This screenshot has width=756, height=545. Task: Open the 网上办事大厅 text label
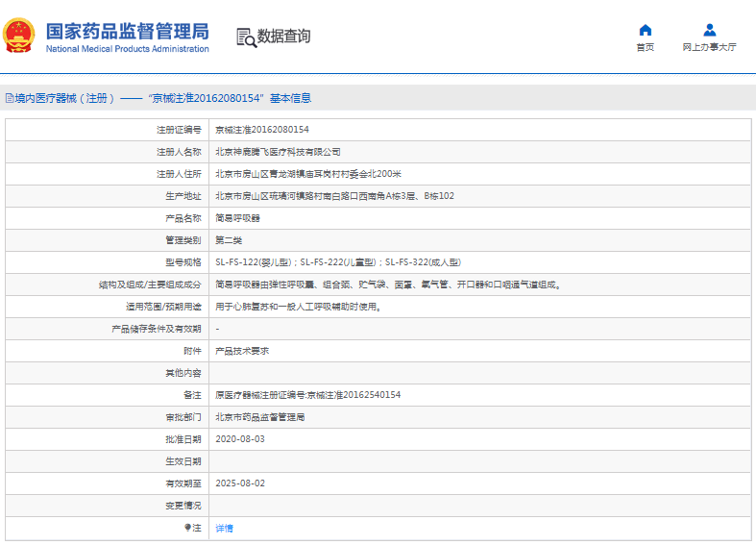pyautogui.click(x=709, y=47)
